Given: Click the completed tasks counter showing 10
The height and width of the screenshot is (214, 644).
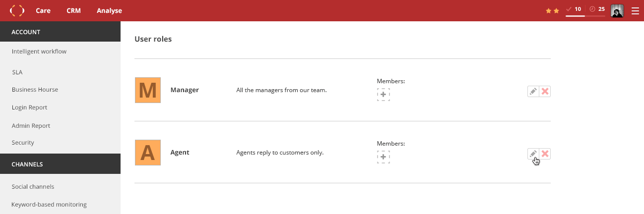Looking at the screenshot, I should 574,9.
